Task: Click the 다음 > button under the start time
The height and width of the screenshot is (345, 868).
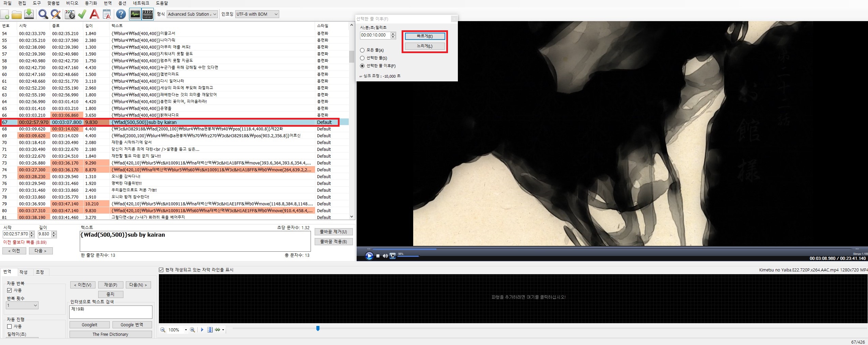Action: click(41, 251)
